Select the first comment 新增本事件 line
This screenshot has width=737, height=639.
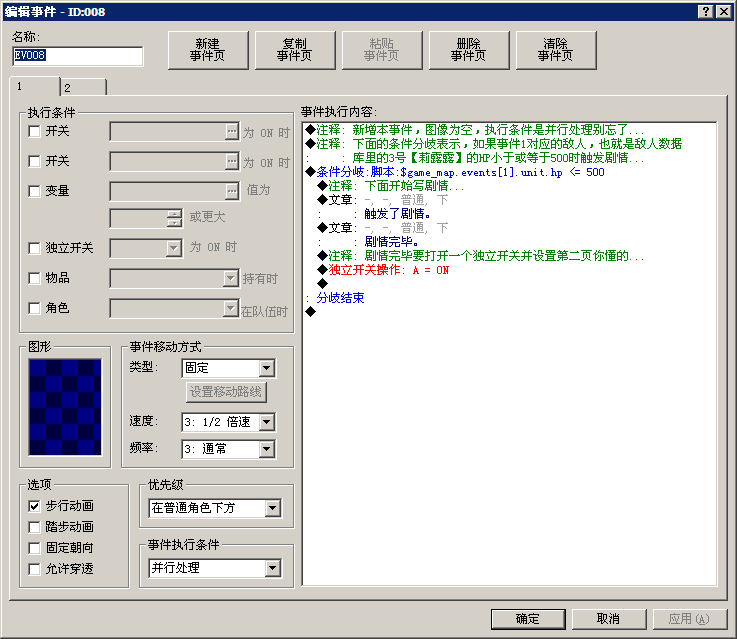tap(474, 130)
